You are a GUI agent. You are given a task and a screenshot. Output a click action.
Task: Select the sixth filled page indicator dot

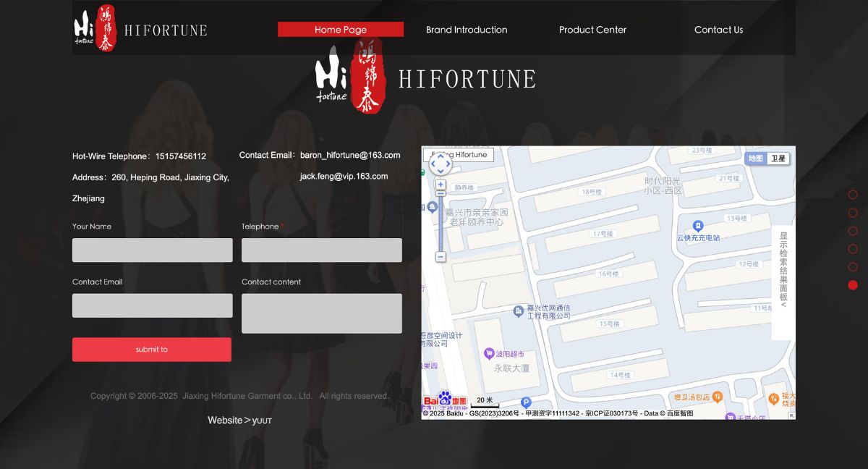[x=853, y=285]
